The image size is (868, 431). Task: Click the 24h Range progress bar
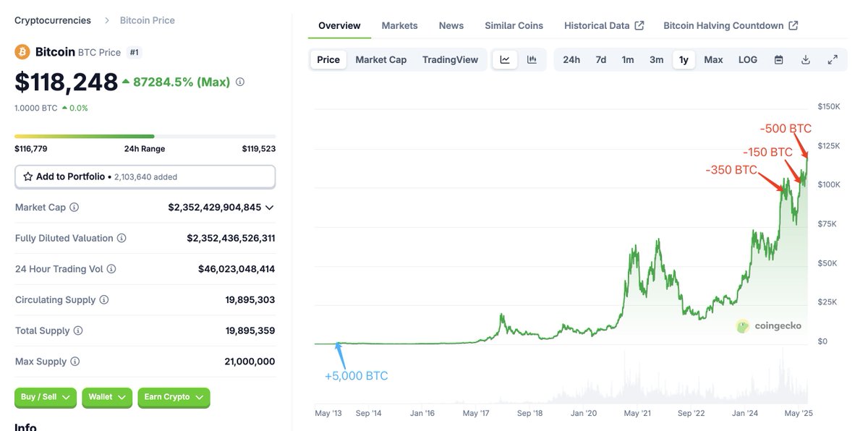coord(145,136)
